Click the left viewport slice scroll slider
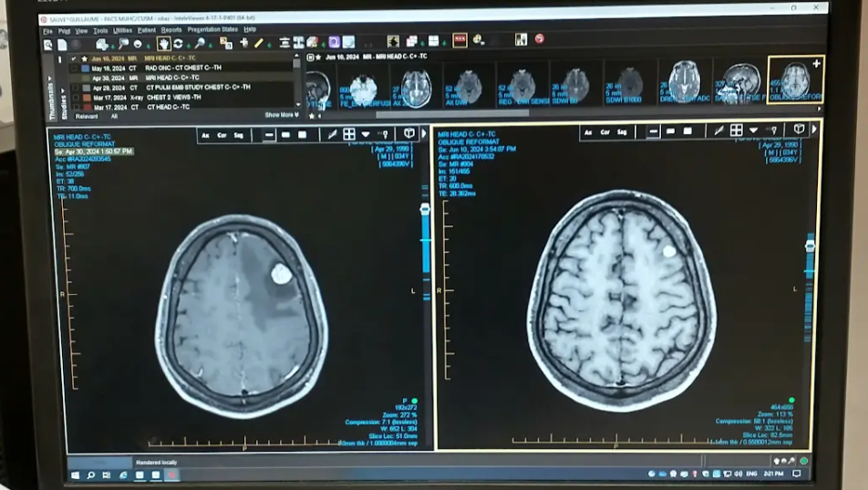 424,209
